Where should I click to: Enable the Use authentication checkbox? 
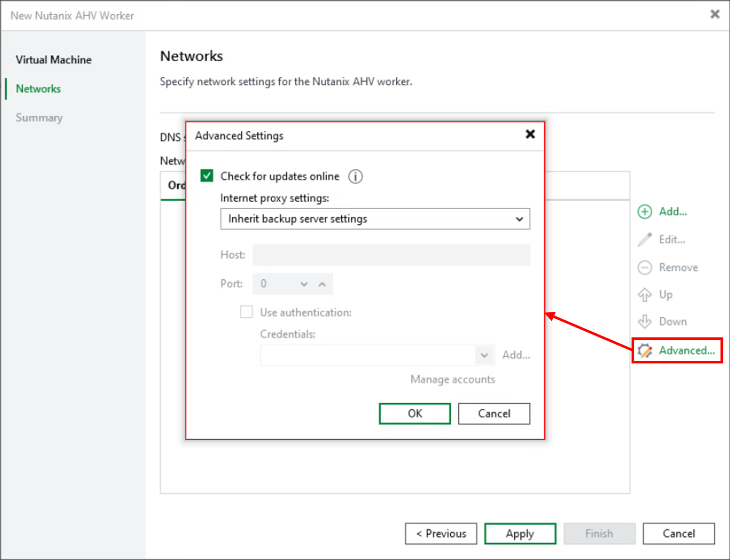coord(246,312)
